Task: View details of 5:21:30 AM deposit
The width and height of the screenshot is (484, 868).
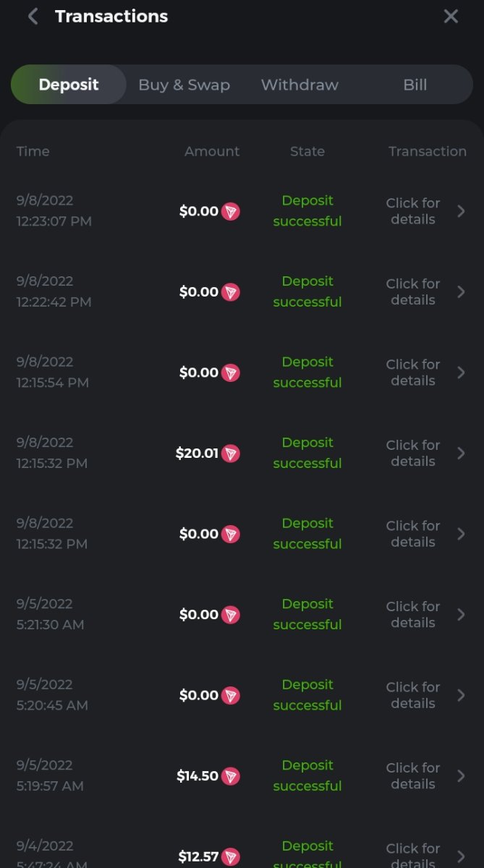Action: 413,615
